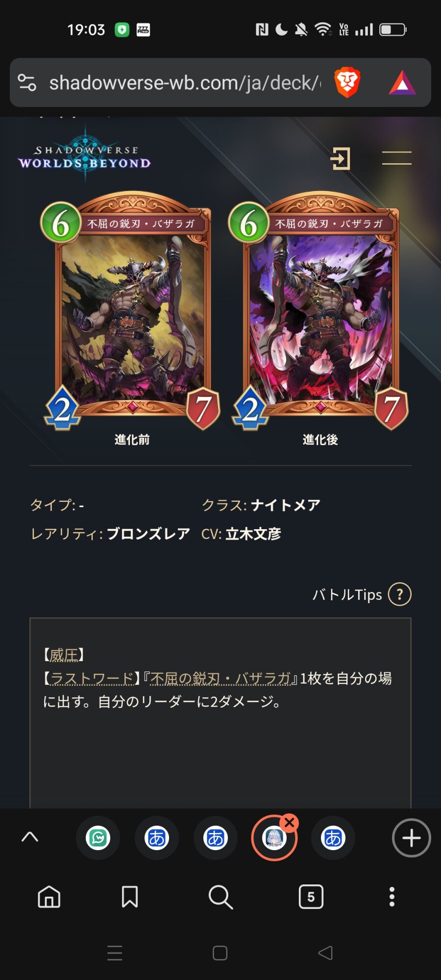Viewport: 441px width, 980px height.
Task: Add a new tab with plus button
Action: 411,838
